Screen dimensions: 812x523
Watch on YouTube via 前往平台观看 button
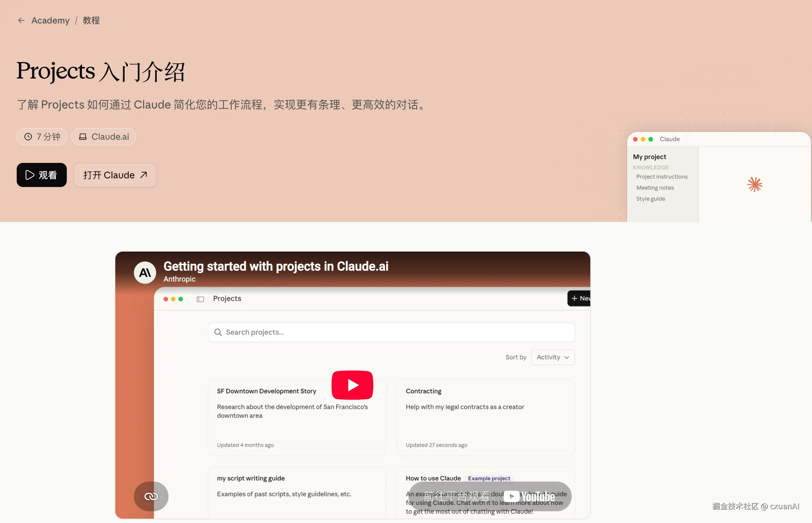pyautogui.click(x=490, y=496)
